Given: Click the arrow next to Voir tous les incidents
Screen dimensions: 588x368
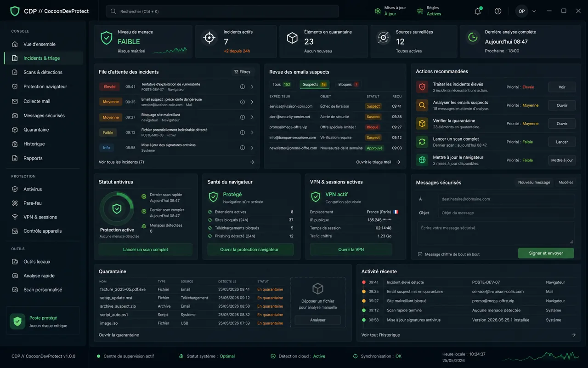Looking at the screenshot, I should pos(252,162).
